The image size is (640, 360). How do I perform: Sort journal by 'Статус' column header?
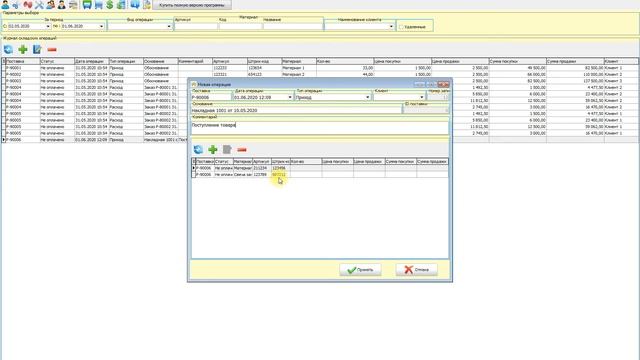tap(57, 61)
